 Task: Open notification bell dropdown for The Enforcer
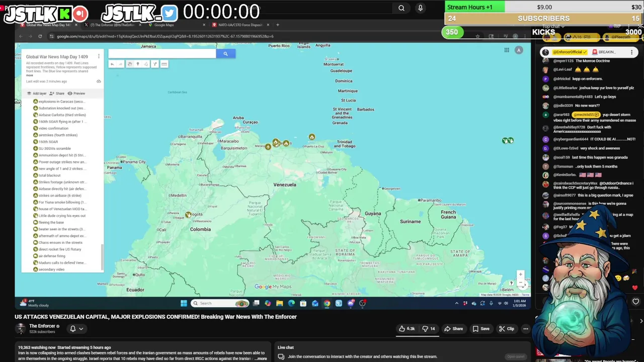coord(76,329)
